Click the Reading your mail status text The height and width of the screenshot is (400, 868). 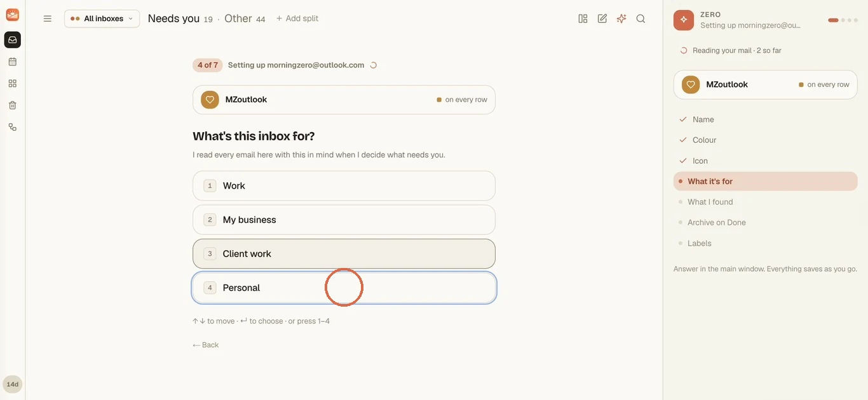tap(737, 50)
